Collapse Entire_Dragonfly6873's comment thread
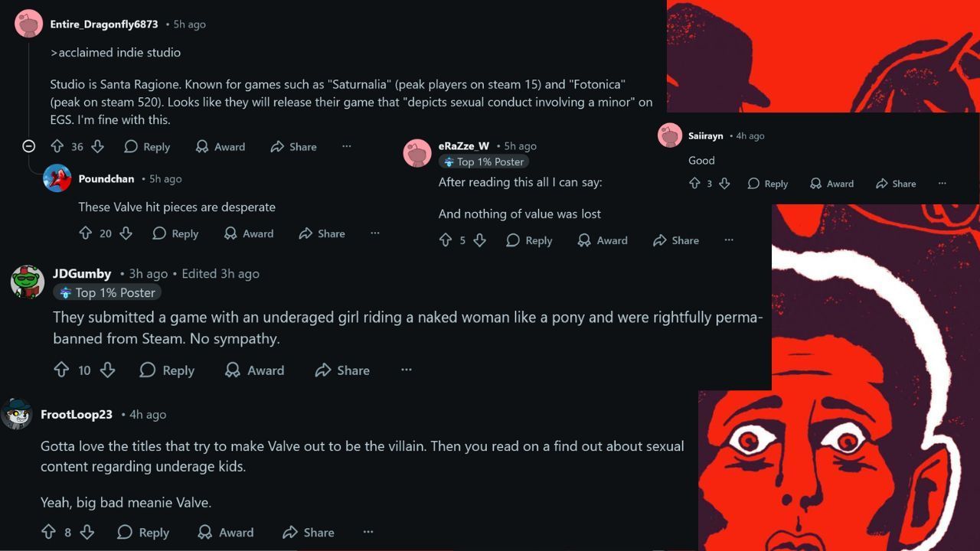The width and height of the screenshot is (980, 551). 29,146
